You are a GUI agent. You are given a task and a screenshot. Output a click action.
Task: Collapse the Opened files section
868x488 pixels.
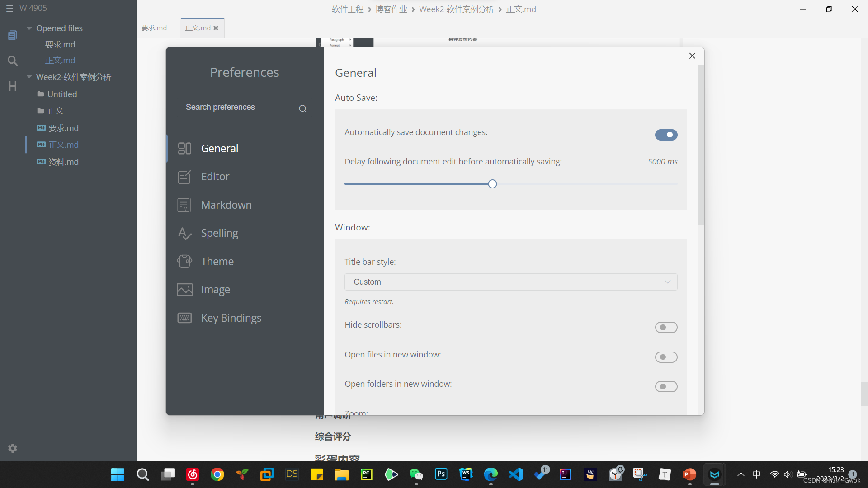(x=29, y=28)
